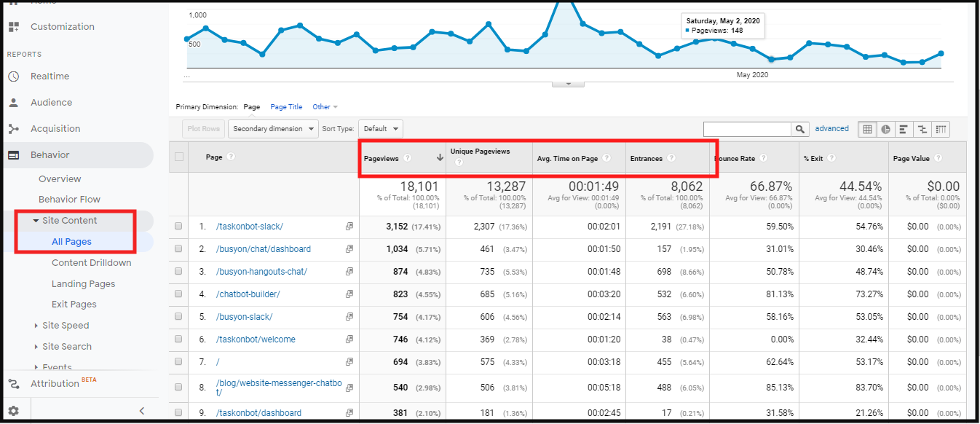Select the comparison view icon
980x424 pixels.
(922, 129)
